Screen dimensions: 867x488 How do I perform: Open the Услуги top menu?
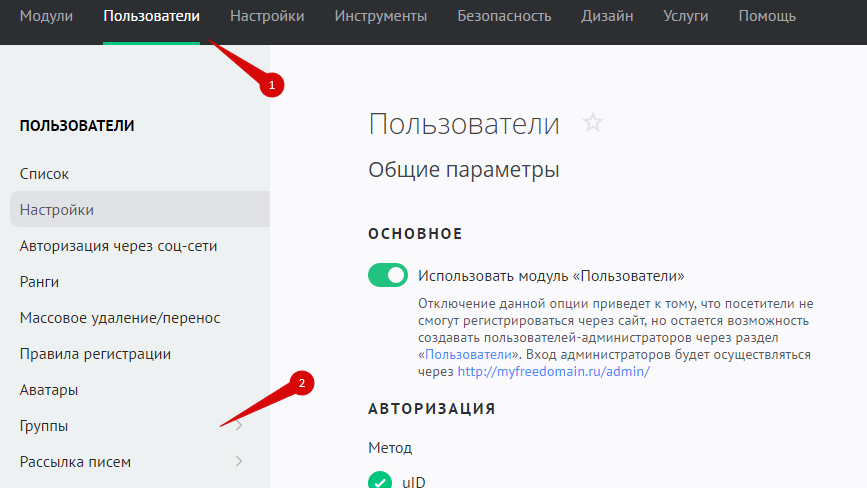coord(685,16)
